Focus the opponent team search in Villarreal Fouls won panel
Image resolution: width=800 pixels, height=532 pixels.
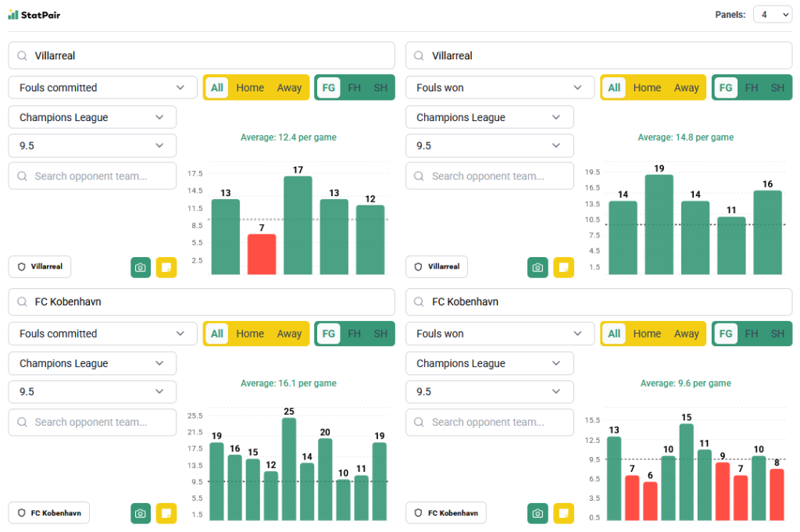(x=489, y=176)
